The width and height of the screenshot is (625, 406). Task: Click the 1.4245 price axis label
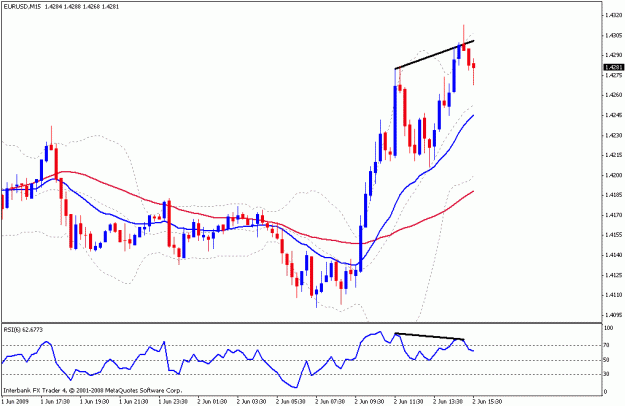tap(613, 115)
